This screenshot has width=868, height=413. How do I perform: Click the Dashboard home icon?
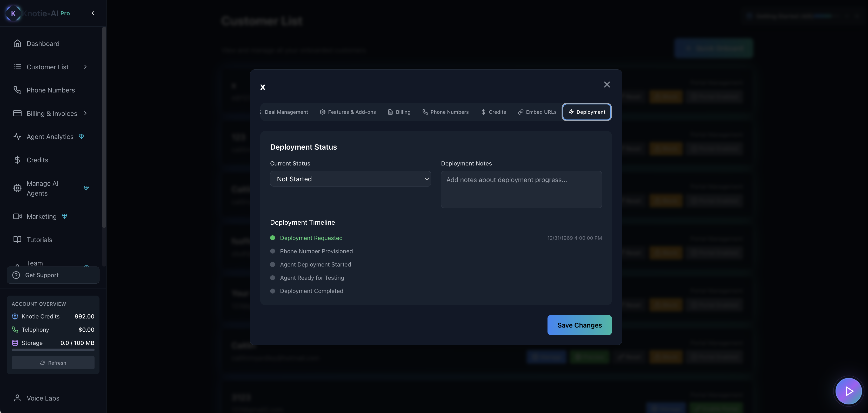(17, 43)
